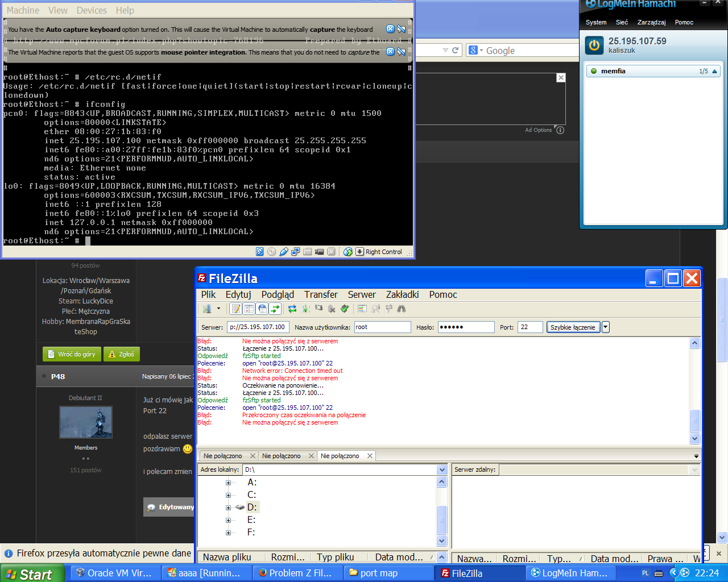The width and height of the screenshot is (728, 582).
Task: Open Podgląd menu in FileZilla
Action: [278, 294]
